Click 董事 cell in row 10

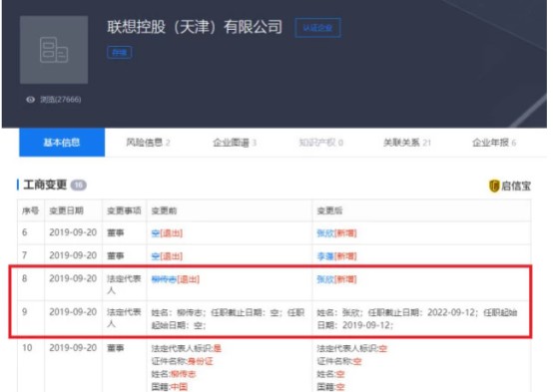[116, 348]
